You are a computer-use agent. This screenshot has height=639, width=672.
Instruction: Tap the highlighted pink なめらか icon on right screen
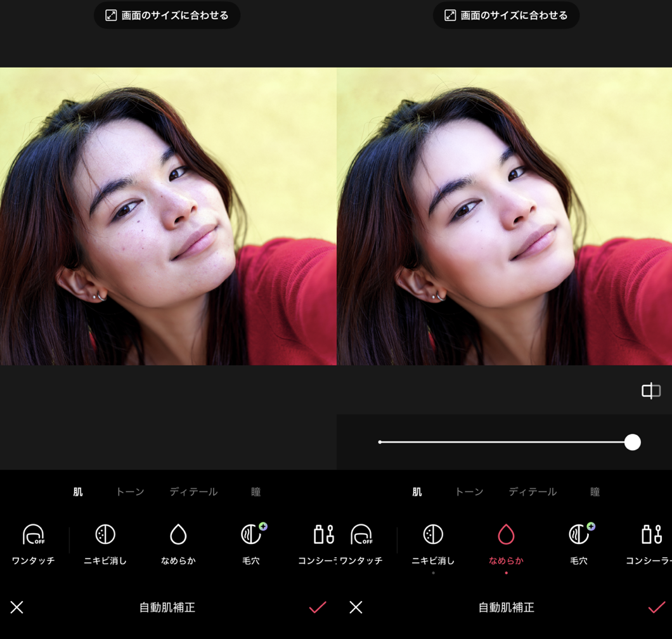pyautogui.click(x=506, y=535)
